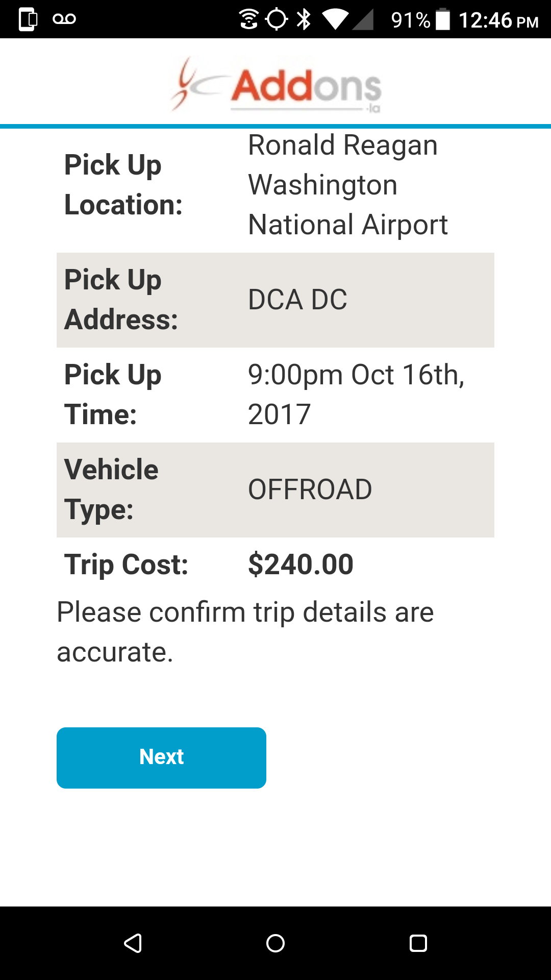Tap the voicemail icon in status bar

pos(64,19)
